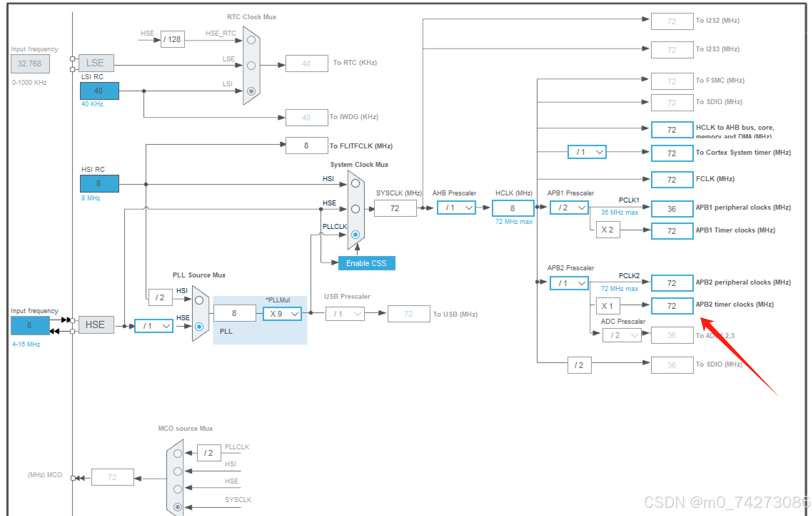Click the HSE oscillator block
Image resolution: width=812 pixels, height=516 pixels.
(96, 325)
